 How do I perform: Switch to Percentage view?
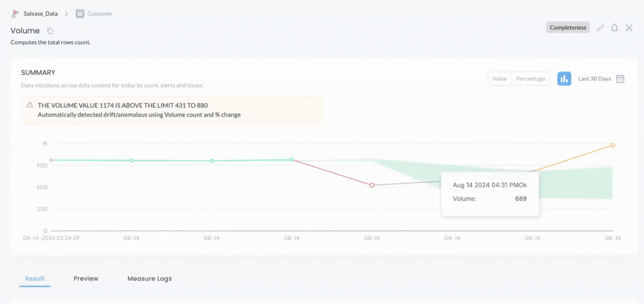[x=531, y=79]
